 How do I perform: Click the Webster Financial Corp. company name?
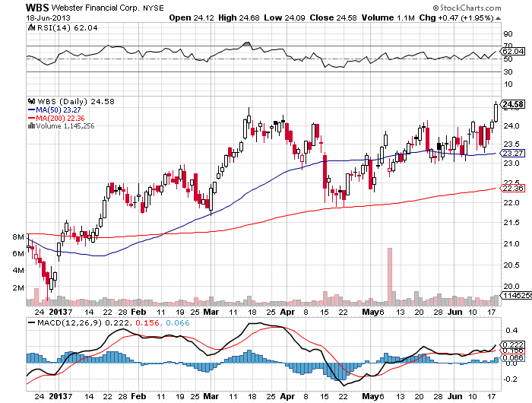(95, 8)
